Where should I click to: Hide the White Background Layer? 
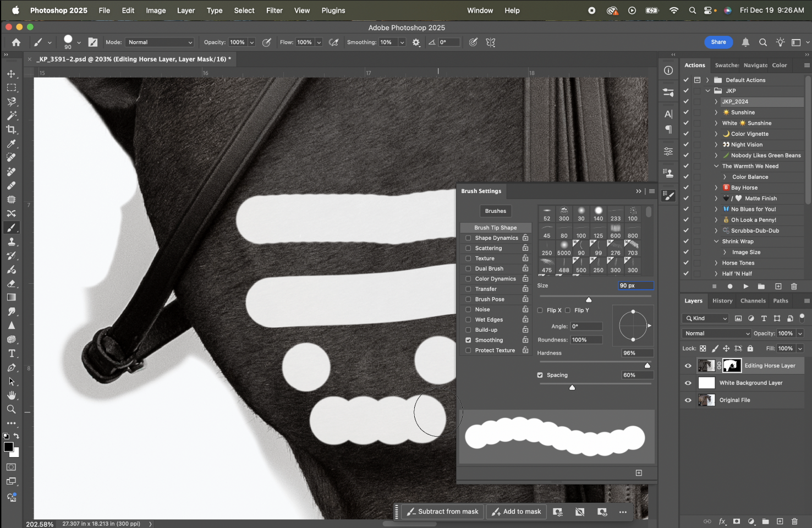tap(688, 383)
